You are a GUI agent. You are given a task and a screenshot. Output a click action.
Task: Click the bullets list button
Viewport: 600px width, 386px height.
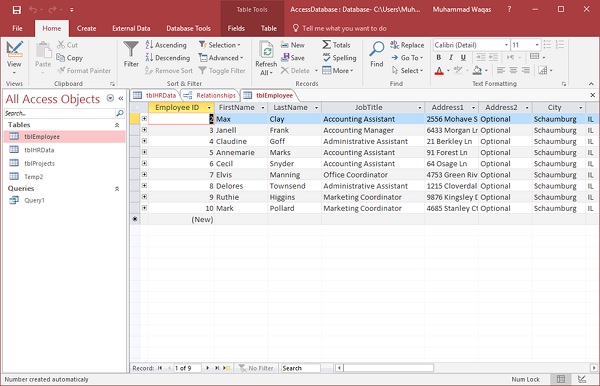(547, 45)
